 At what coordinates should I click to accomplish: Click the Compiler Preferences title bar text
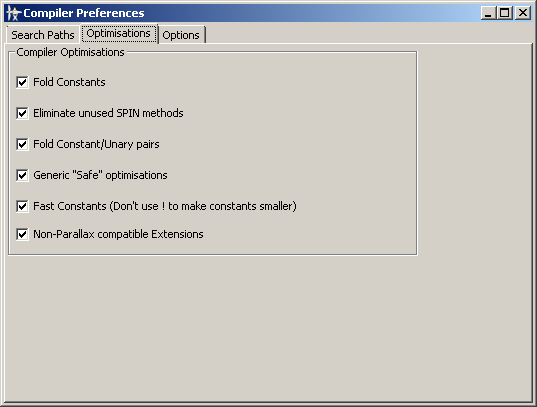point(84,13)
